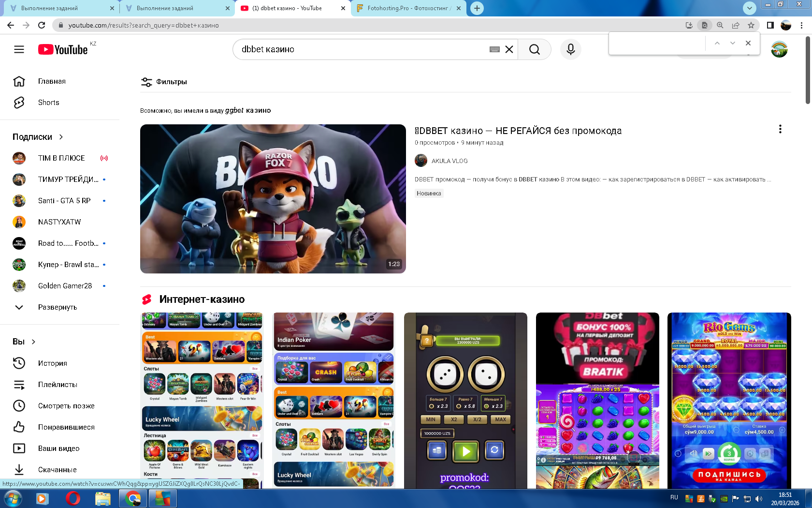Switch to the Fotohosting.Pro tab
Viewport: 812px width, 508px height.
409,8
